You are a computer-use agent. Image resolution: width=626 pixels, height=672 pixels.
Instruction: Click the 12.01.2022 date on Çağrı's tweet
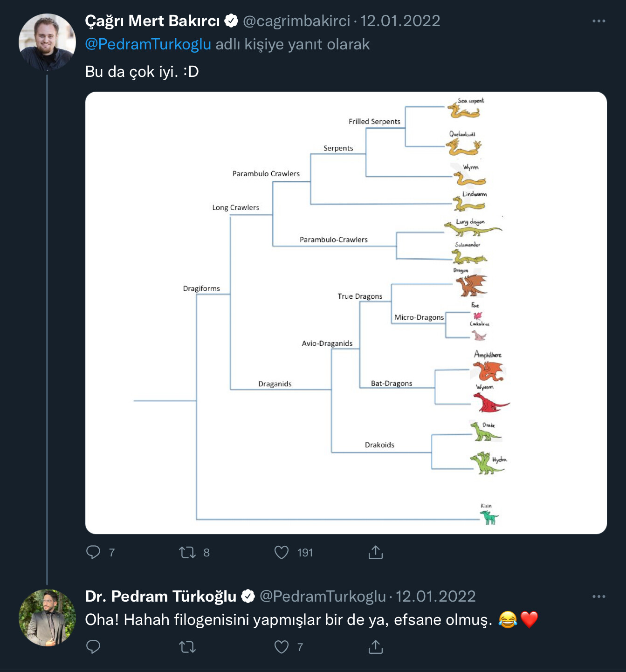coord(400,21)
